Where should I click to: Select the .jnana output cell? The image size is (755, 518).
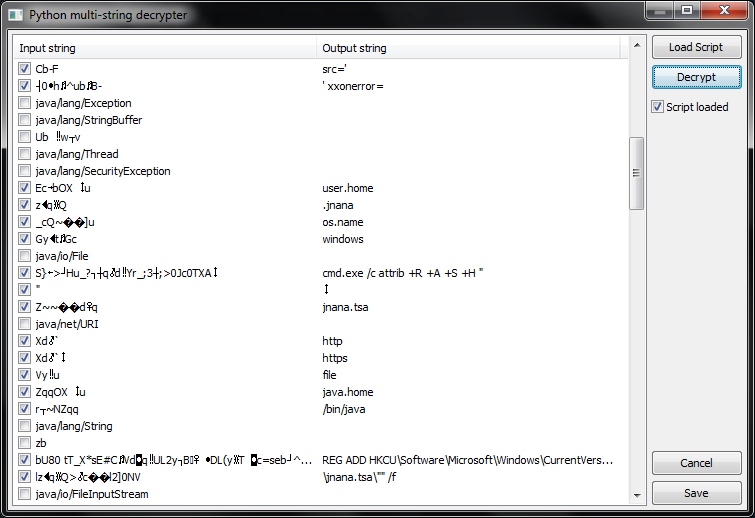pyautogui.click(x=338, y=205)
